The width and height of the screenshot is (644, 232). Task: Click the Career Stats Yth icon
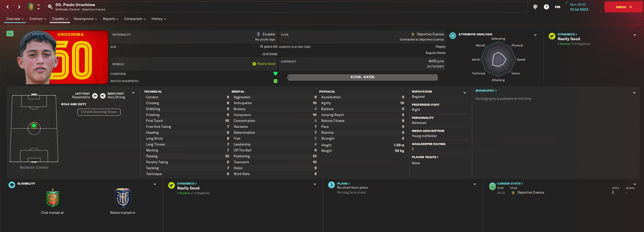pyautogui.click(x=492, y=186)
